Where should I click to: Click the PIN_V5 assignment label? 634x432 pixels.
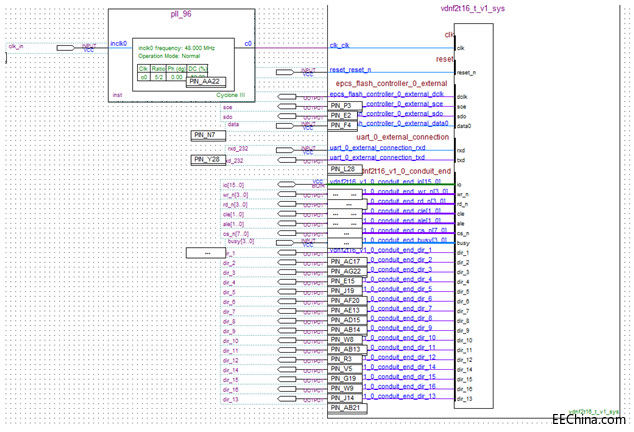(345, 369)
